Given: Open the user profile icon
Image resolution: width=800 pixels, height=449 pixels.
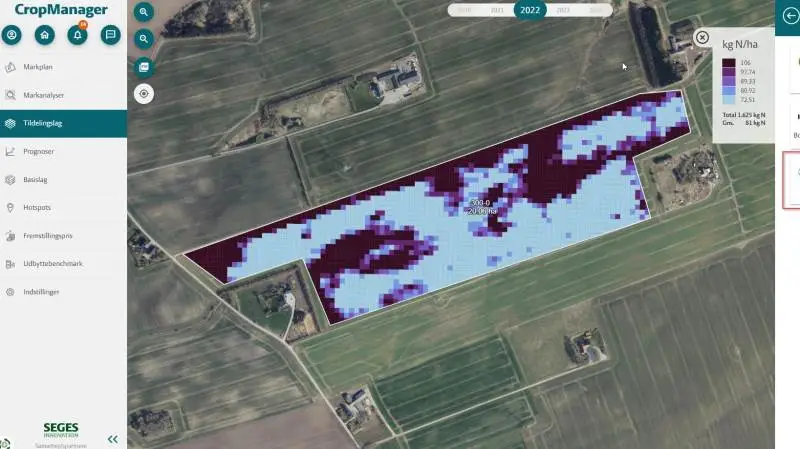Looking at the screenshot, I should tap(12, 35).
